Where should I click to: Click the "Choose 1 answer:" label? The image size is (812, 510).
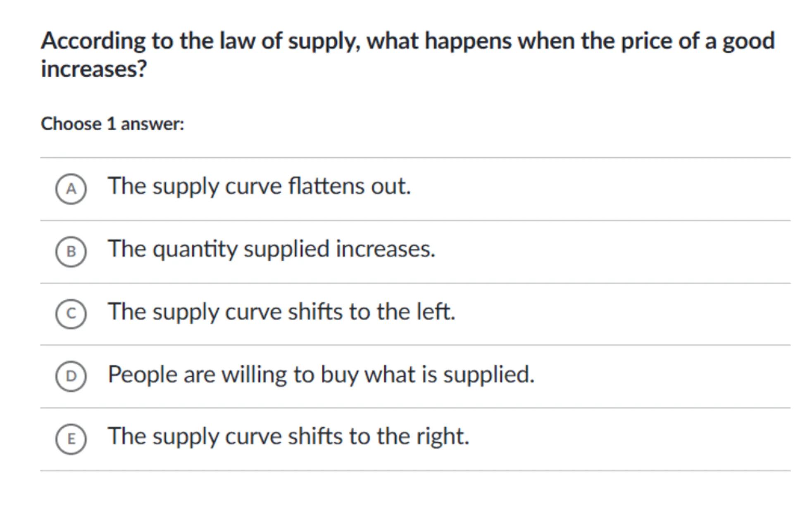coord(112,124)
